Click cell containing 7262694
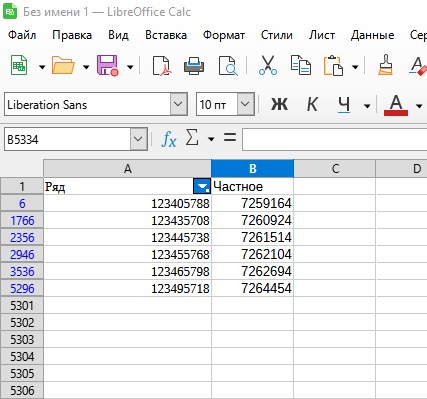Image resolution: width=427 pixels, height=399 pixels. pos(253,271)
